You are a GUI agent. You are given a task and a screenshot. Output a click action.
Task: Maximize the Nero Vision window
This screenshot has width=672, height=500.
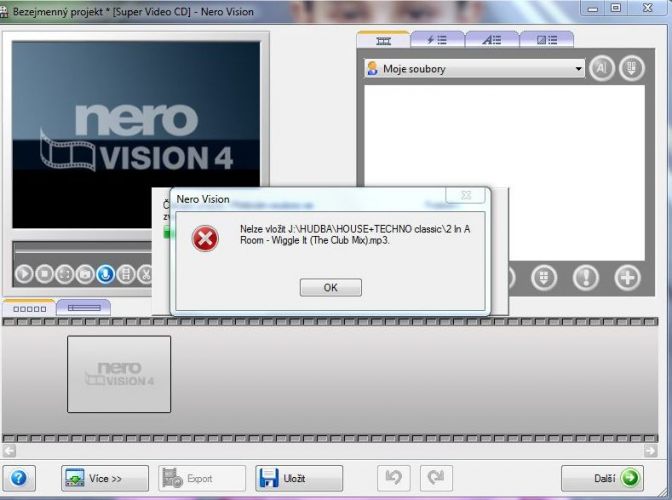[x=615, y=9]
